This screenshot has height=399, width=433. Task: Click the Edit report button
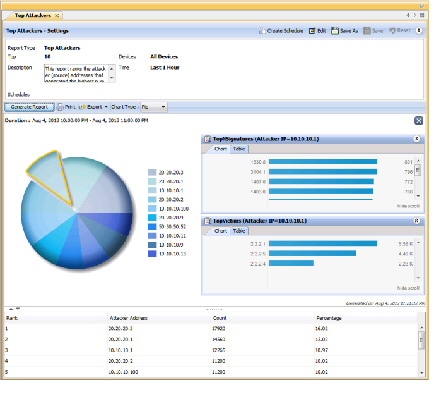(317, 31)
